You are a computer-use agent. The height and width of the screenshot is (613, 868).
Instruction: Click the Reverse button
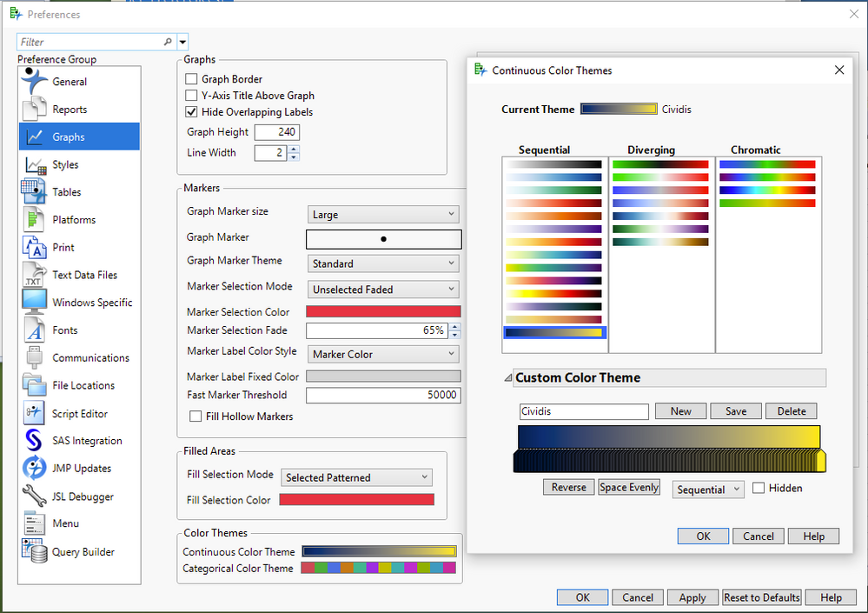coord(569,488)
